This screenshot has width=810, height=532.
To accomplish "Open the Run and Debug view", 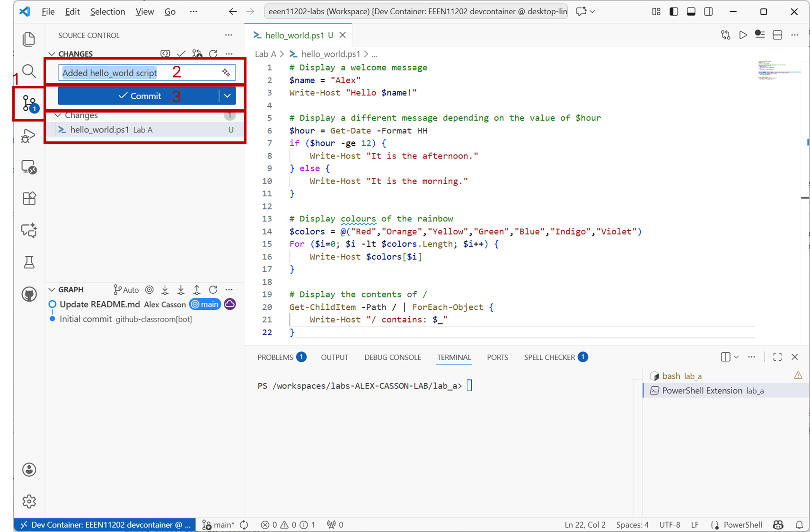I will (x=29, y=136).
